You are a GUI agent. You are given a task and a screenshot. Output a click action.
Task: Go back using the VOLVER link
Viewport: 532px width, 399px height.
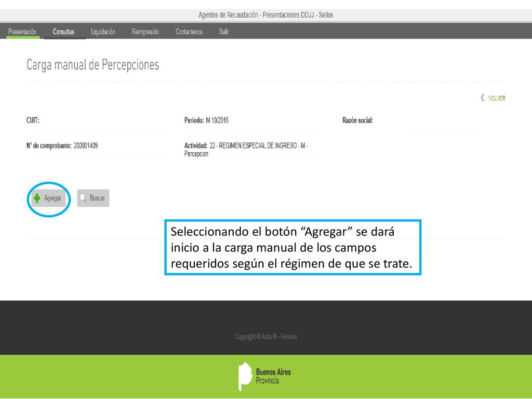point(497,98)
